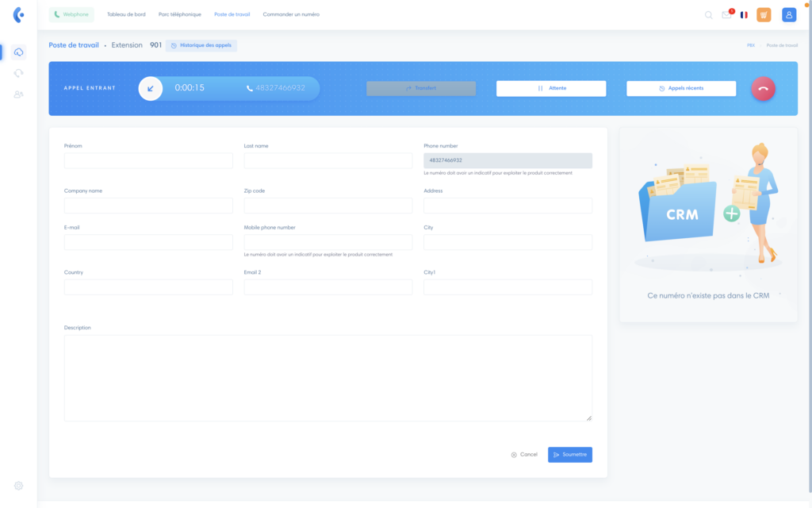
Task: Click the Webphone button
Action: (x=71, y=14)
